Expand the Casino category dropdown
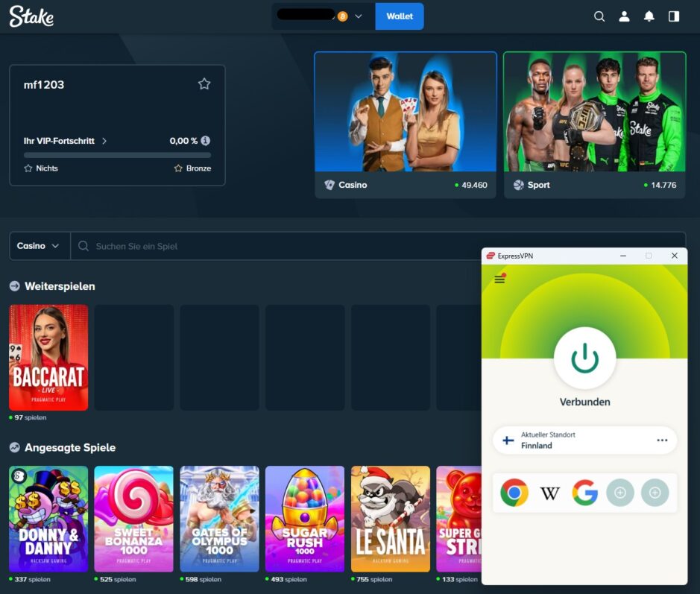 coord(40,246)
